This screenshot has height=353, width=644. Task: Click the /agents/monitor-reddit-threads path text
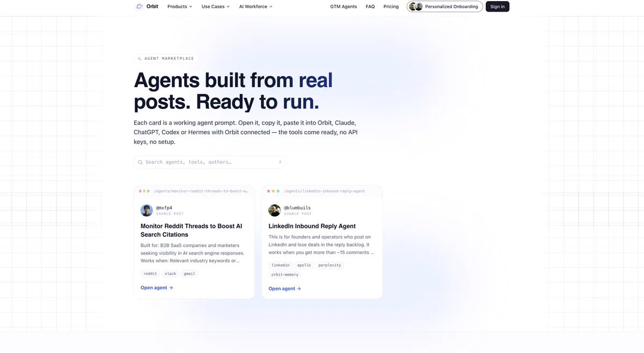pos(201,191)
